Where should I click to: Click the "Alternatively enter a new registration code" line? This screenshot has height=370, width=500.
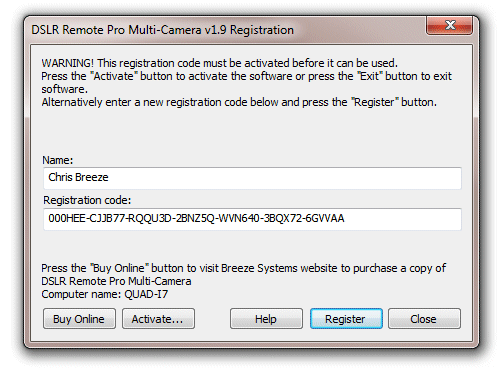pos(239,102)
